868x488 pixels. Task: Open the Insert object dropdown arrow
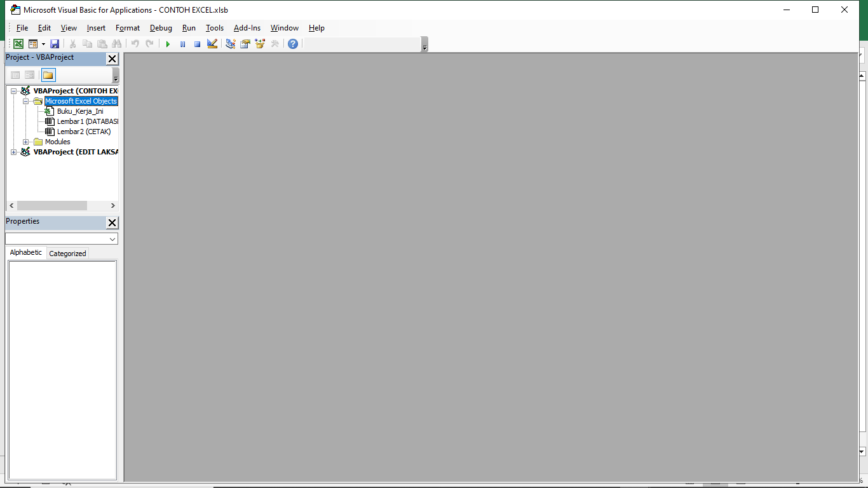43,44
